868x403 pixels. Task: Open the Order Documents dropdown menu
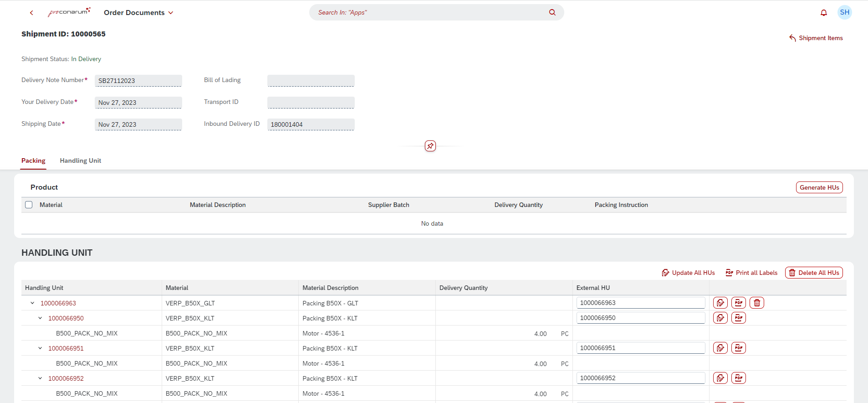pyautogui.click(x=138, y=13)
